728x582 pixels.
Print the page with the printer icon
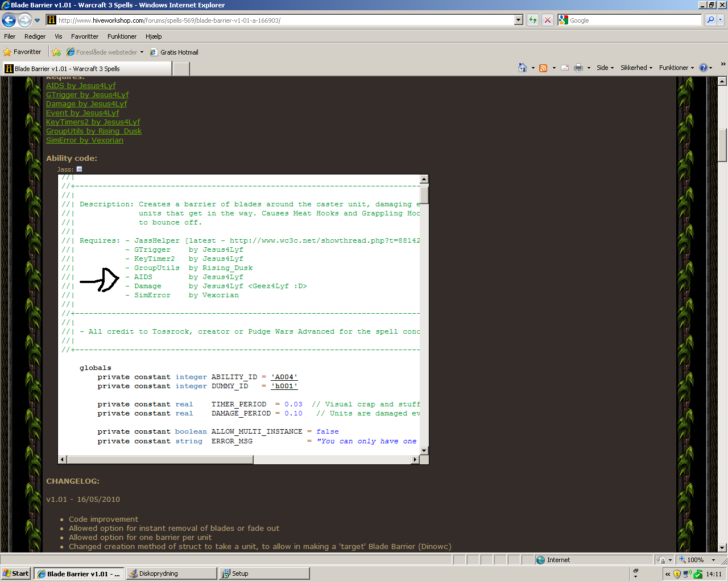578,68
